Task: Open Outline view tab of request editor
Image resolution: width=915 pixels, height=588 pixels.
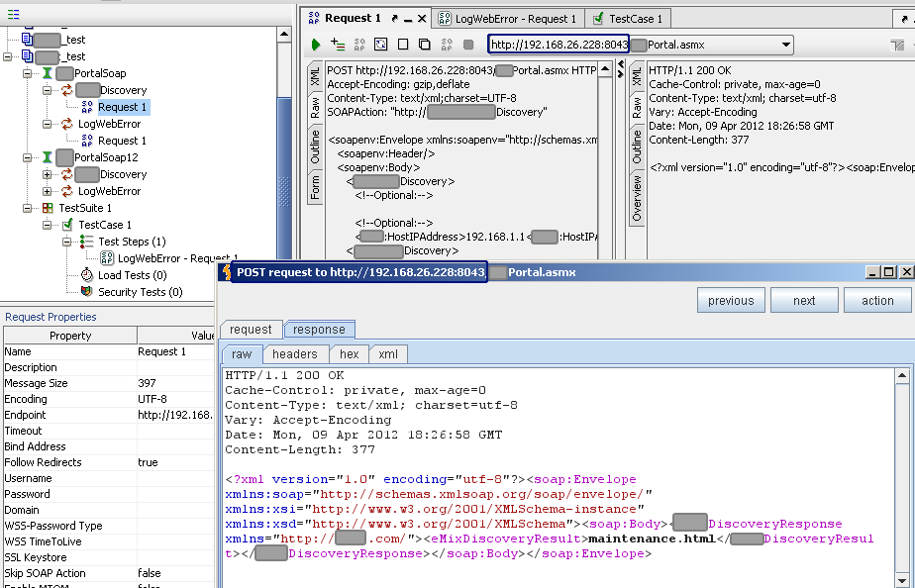Action: 315,147
